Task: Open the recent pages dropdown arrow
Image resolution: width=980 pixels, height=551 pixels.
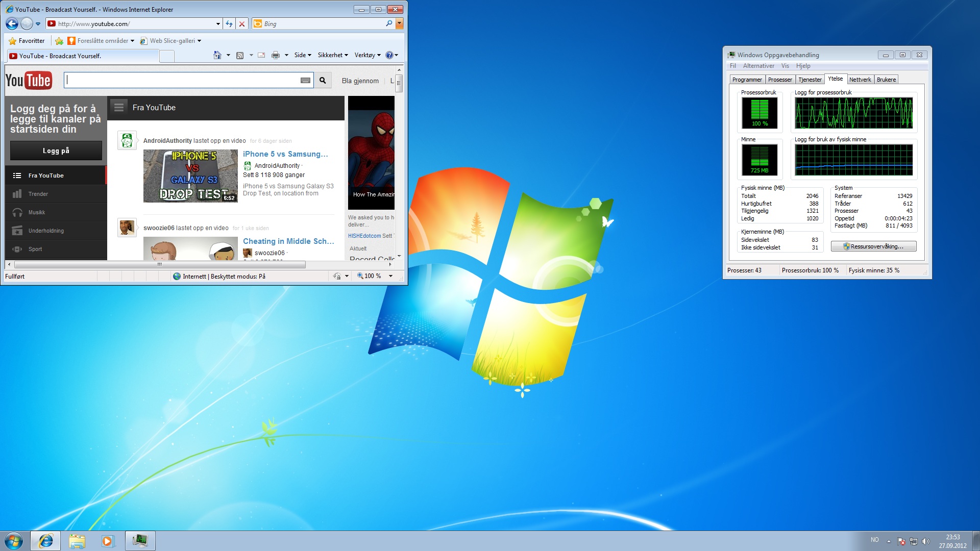Action: click(38, 23)
